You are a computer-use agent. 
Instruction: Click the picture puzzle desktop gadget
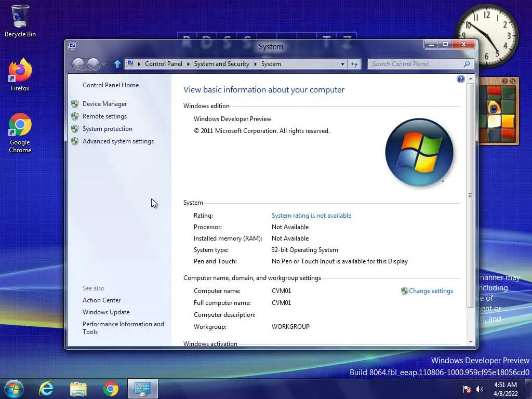pos(498,111)
